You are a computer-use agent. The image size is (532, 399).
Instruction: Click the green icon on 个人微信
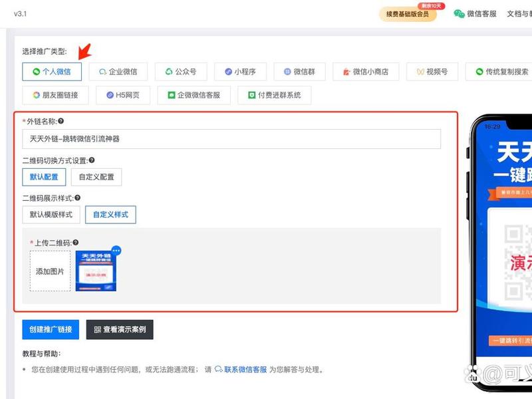(x=37, y=72)
